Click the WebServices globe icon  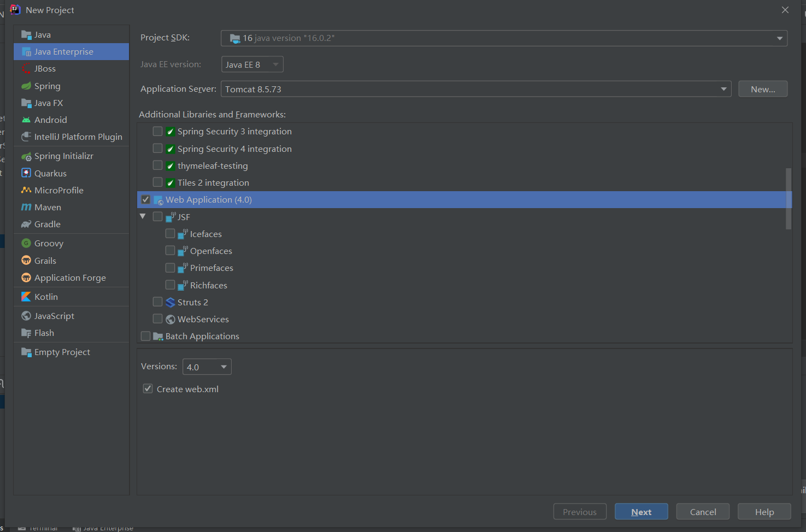coord(170,320)
